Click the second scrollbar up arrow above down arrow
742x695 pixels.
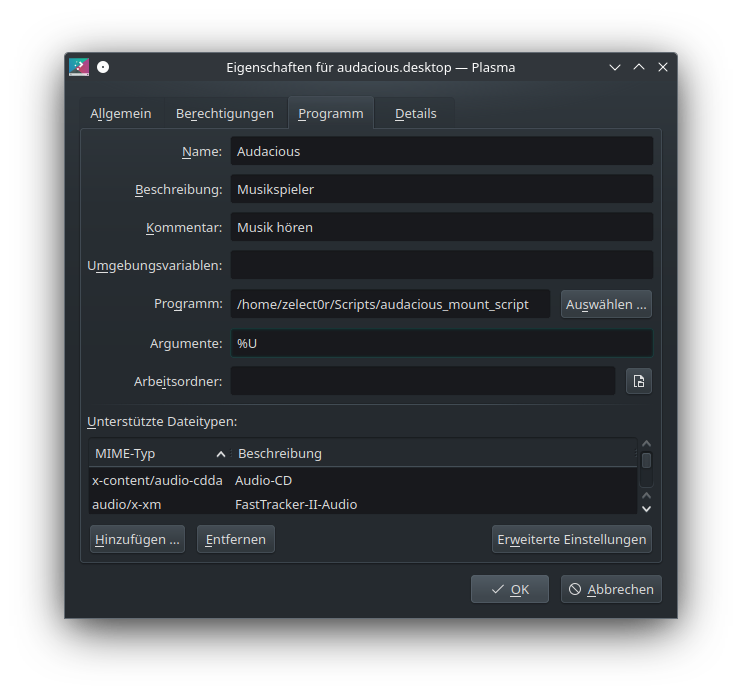646,496
